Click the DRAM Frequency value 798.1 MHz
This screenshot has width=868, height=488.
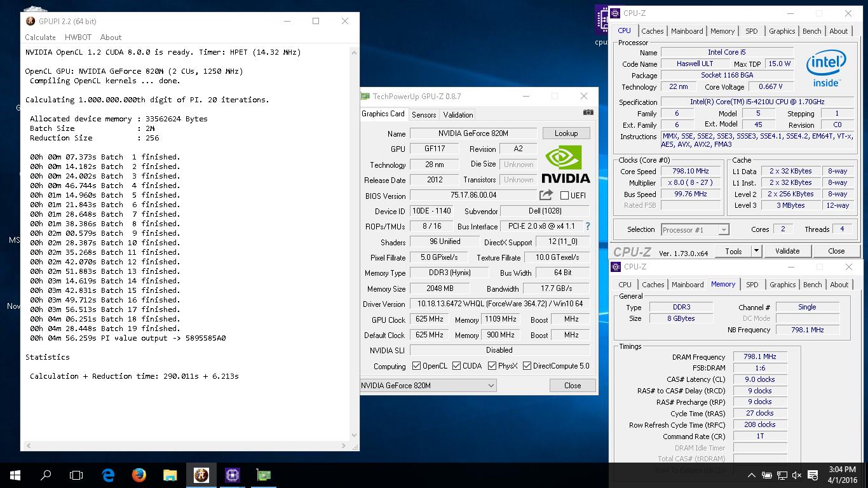(760, 357)
